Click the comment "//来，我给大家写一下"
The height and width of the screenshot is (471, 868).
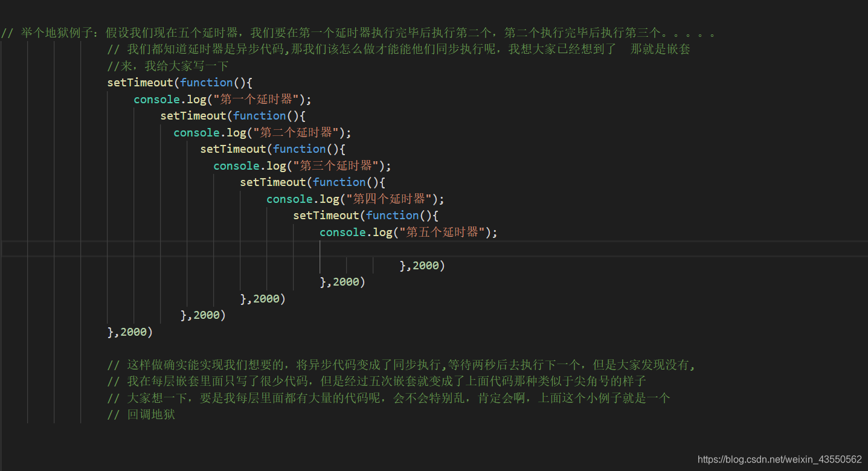click(x=168, y=66)
